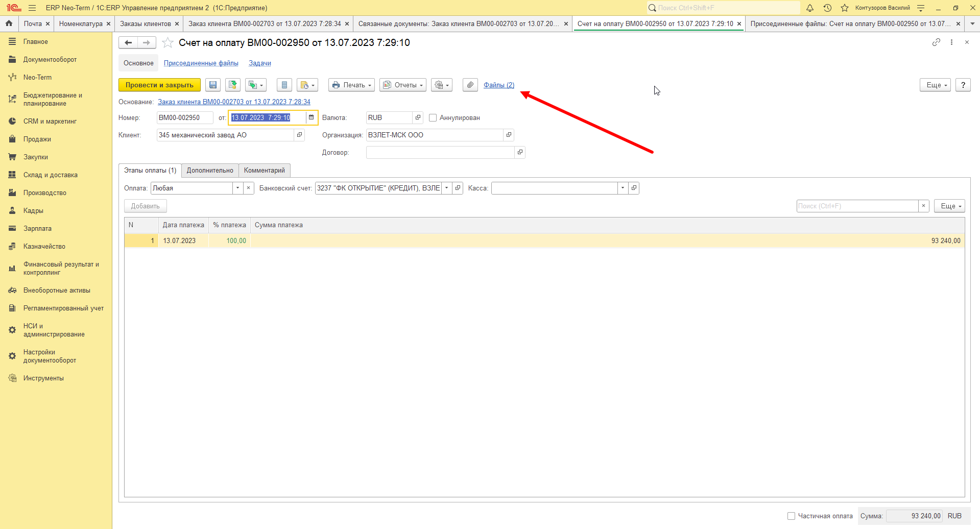
Task: Expand the Банковский счет dropdown arrow
Action: coord(447,188)
